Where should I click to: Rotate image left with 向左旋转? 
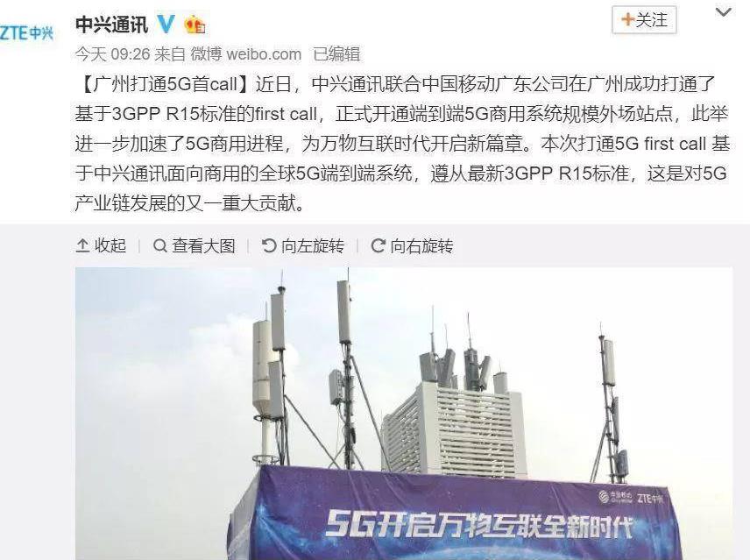click(x=303, y=245)
